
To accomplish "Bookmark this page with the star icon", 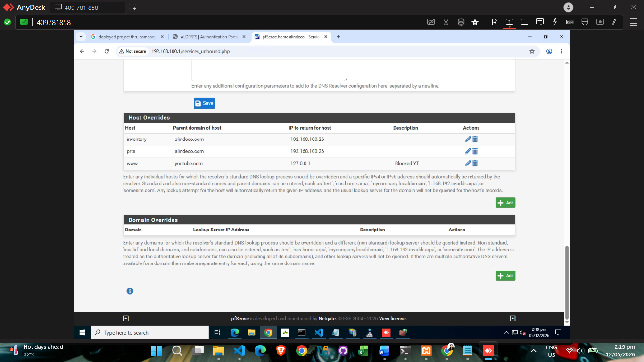I will coord(532,51).
